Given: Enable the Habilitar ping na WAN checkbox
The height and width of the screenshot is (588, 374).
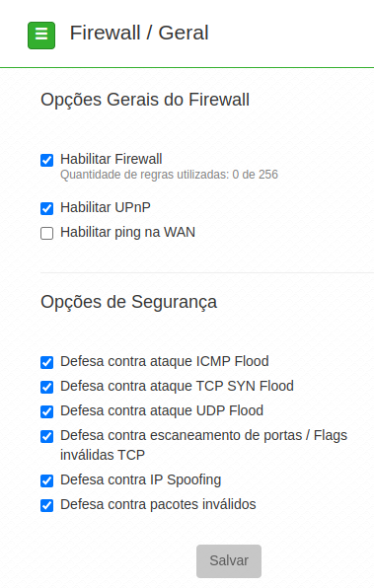Looking at the screenshot, I should tap(47, 233).
